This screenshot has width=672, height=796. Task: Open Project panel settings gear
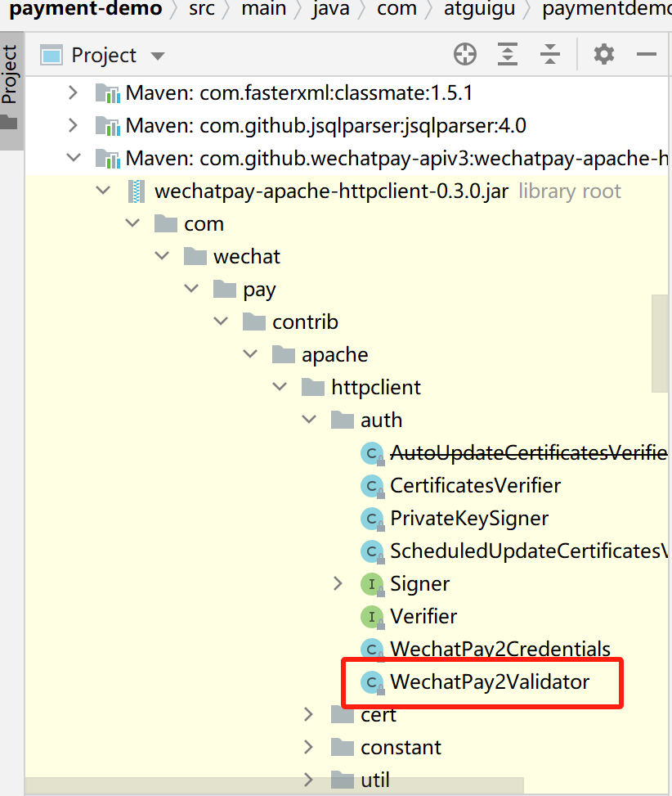tap(603, 54)
